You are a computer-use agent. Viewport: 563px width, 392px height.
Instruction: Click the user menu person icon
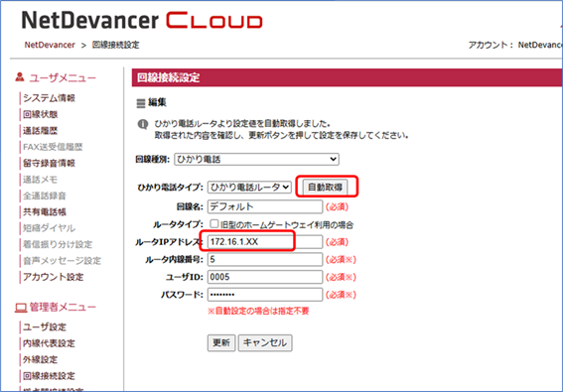(x=20, y=76)
